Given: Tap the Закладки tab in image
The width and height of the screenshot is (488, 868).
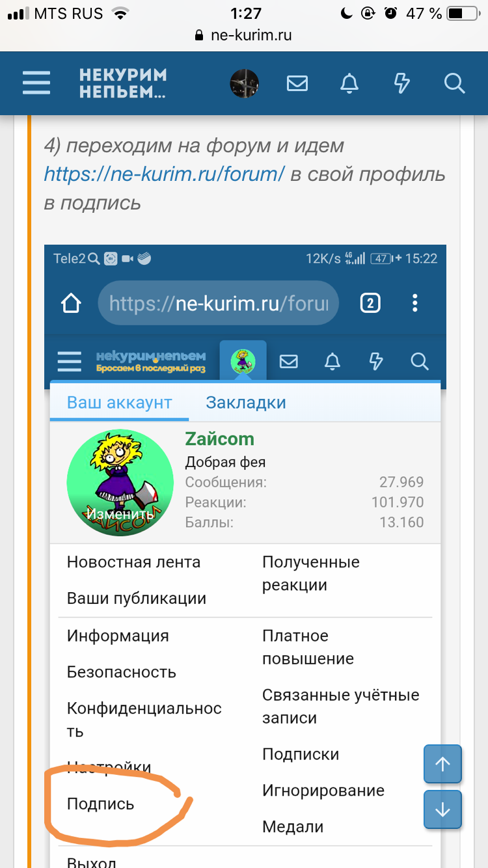Looking at the screenshot, I should click(246, 402).
